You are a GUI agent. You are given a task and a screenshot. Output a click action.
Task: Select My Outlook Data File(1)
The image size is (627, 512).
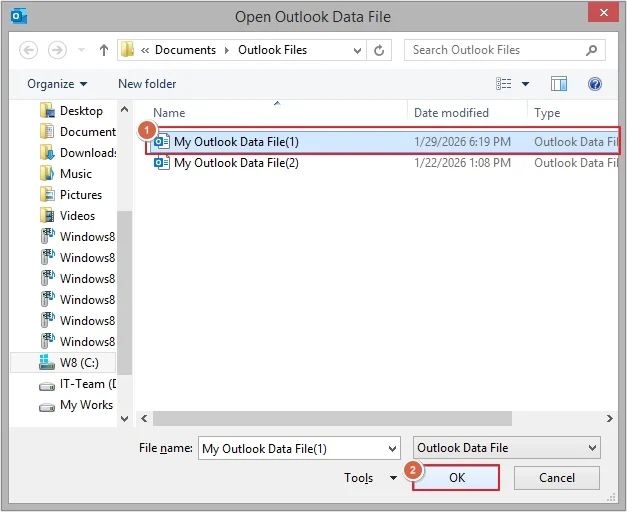coord(384,142)
